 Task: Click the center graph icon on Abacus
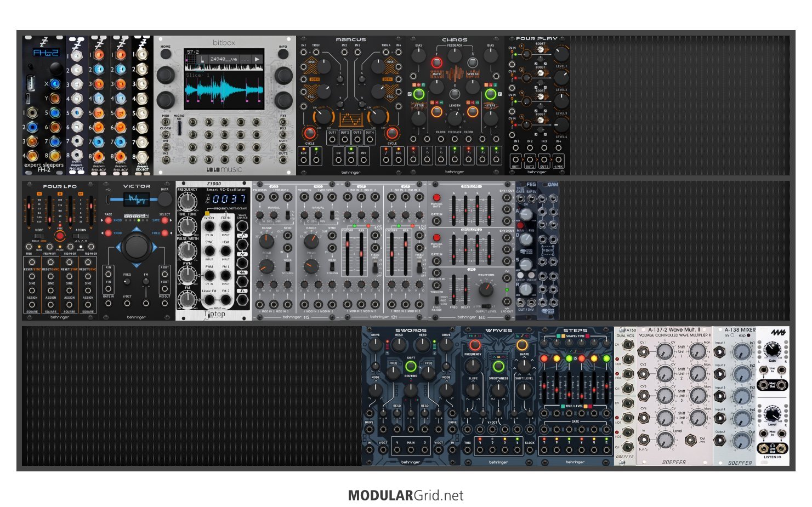[x=351, y=119]
